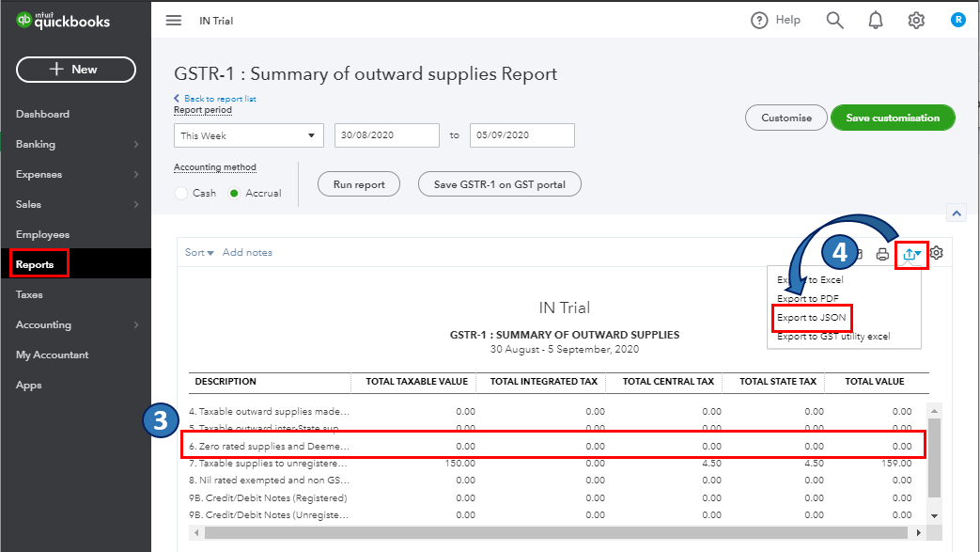Click the Run report button

pos(359,184)
